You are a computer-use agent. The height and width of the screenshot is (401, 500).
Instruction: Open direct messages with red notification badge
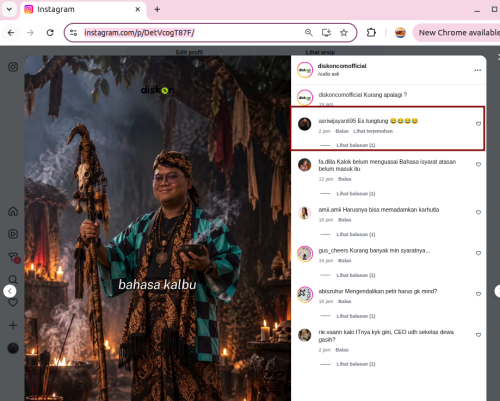[x=13, y=257]
